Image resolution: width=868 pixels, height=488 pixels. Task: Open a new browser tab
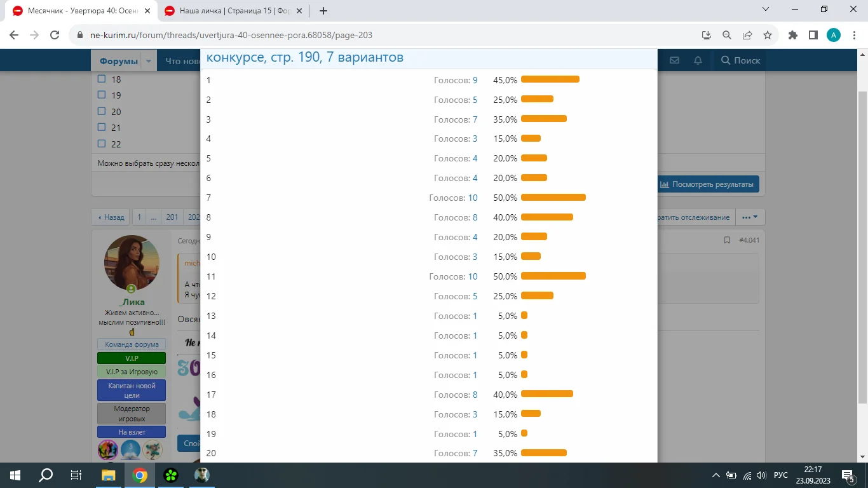(323, 11)
